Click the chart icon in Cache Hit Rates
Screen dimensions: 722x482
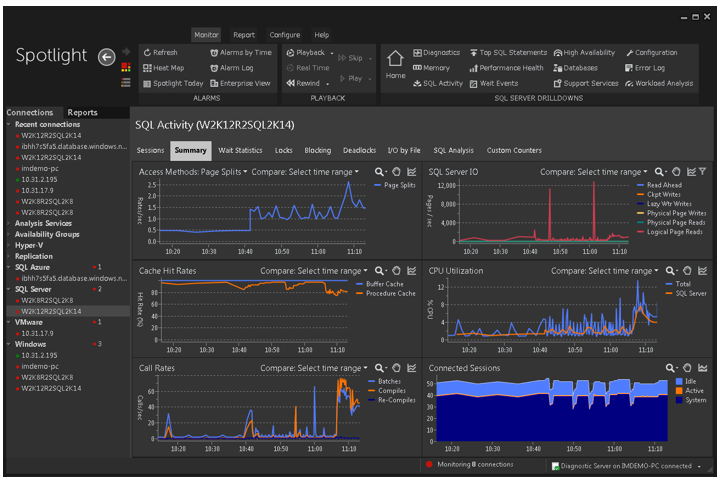click(x=412, y=271)
